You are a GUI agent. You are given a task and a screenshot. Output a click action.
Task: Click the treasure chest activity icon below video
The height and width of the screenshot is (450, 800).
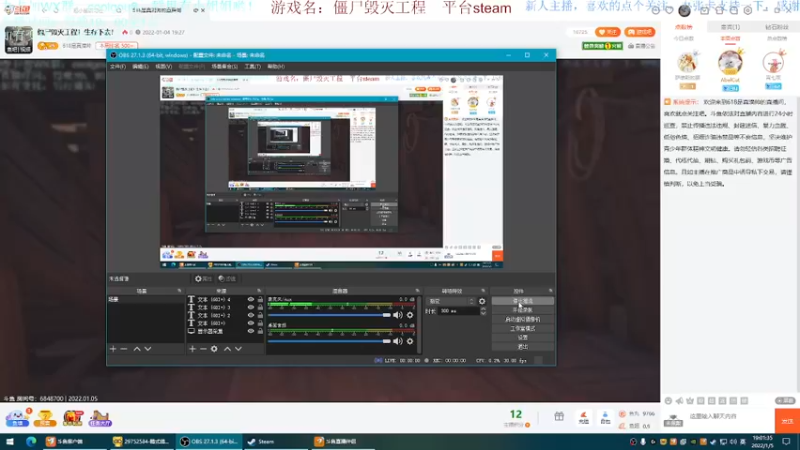point(72,418)
